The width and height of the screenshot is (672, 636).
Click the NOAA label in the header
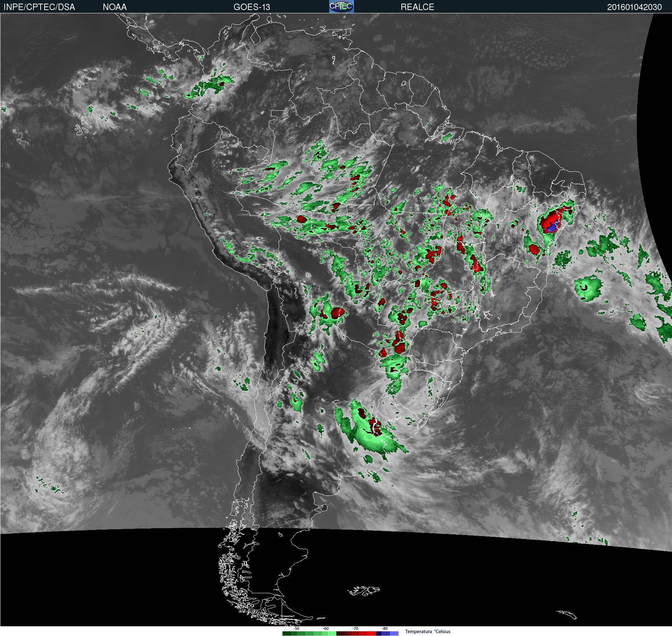click(x=115, y=7)
